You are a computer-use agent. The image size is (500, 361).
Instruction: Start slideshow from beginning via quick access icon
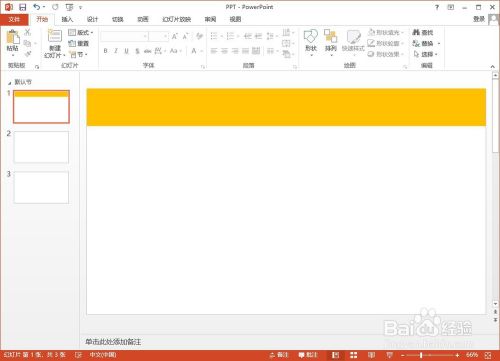(x=69, y=7)
